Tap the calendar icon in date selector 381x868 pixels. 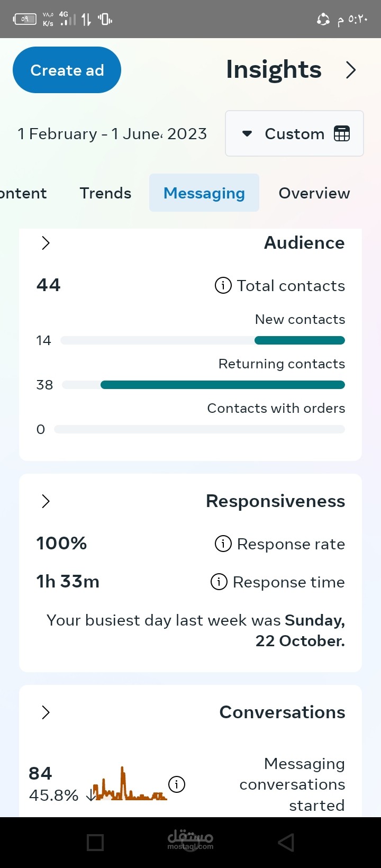point(342,134)
